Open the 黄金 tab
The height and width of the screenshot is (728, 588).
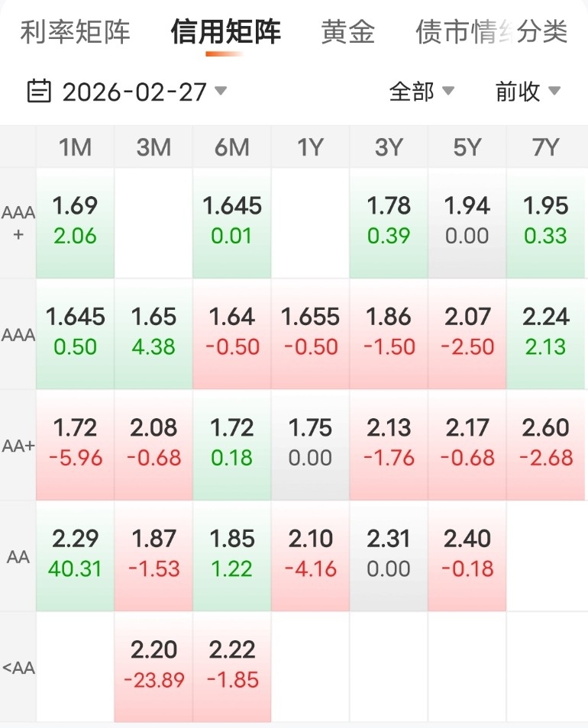coord(347,32)
